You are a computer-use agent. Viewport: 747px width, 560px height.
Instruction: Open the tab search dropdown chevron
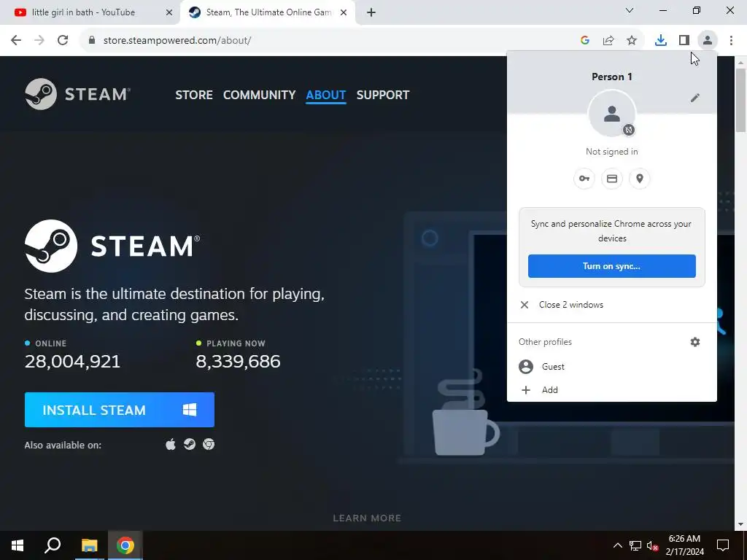(x=630, y=10)
